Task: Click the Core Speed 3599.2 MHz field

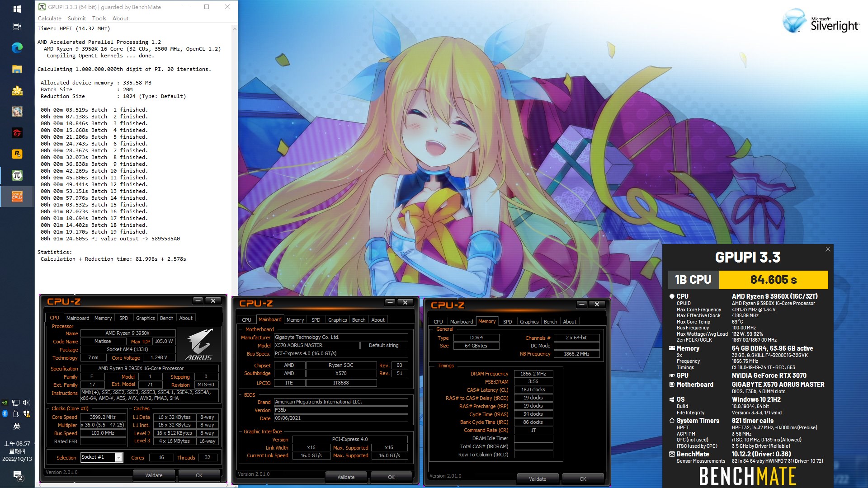Action: point(103,417)
